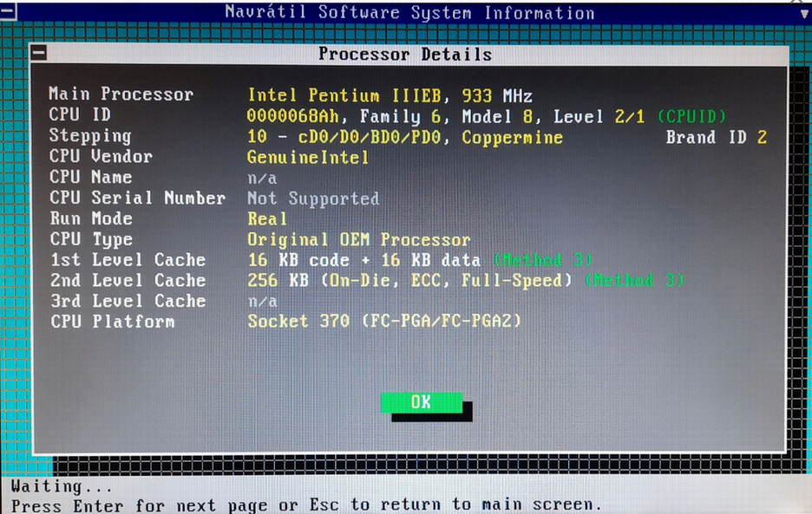Select the '0000068Ah' CPU ID value
The width and height of the screenshot is (812, 514).
point(293,116)
